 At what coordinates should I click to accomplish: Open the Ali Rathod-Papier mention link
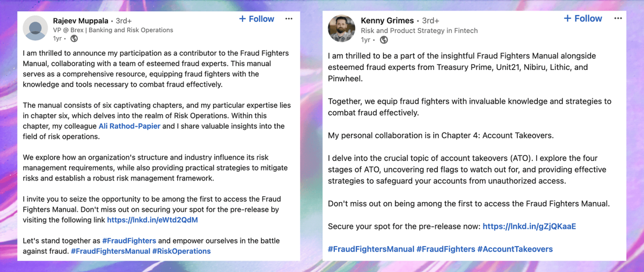tap(129, 126)
